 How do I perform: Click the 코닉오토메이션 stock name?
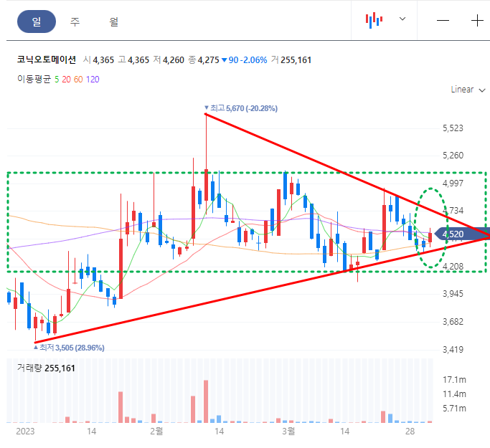[x=47, y=59]
